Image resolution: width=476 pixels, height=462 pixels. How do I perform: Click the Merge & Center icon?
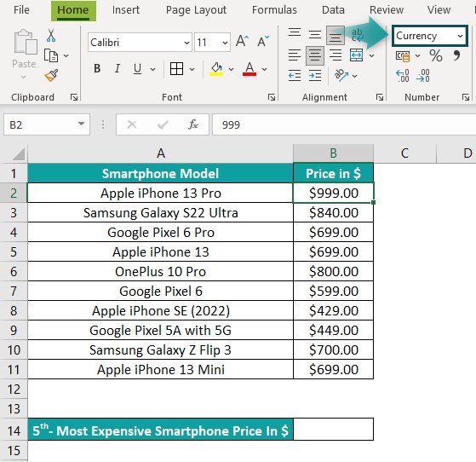[x=357, y=55]
